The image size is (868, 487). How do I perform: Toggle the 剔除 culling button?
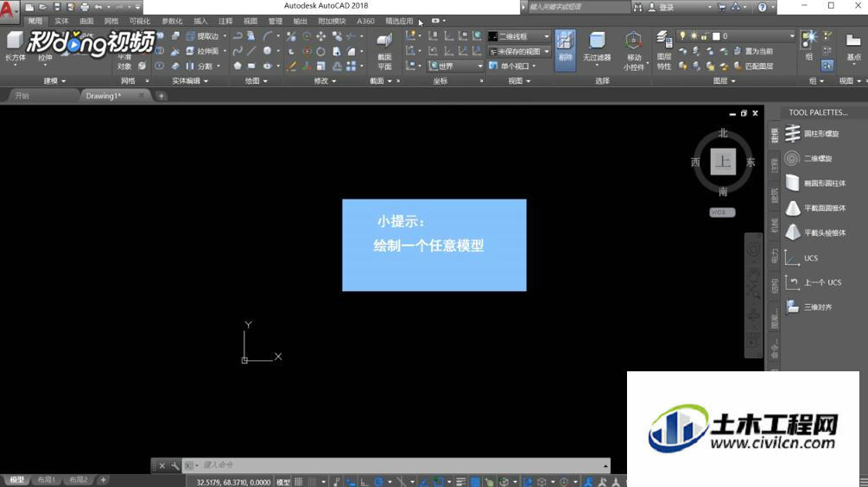pyautogui.click(x=565, y=50)
